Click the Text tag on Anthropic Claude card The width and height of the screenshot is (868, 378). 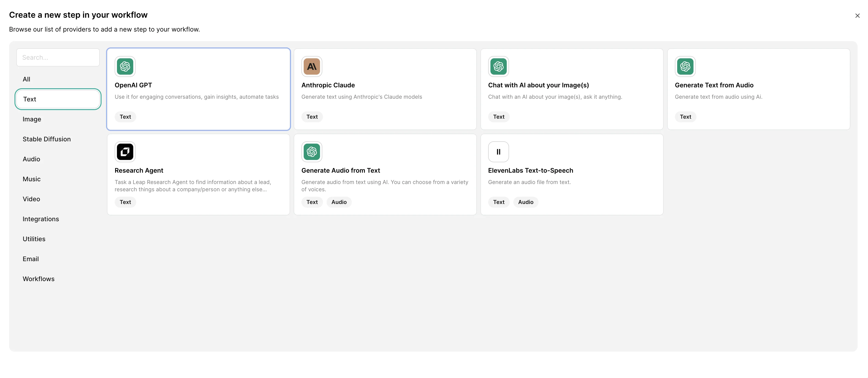coord(312,117)
